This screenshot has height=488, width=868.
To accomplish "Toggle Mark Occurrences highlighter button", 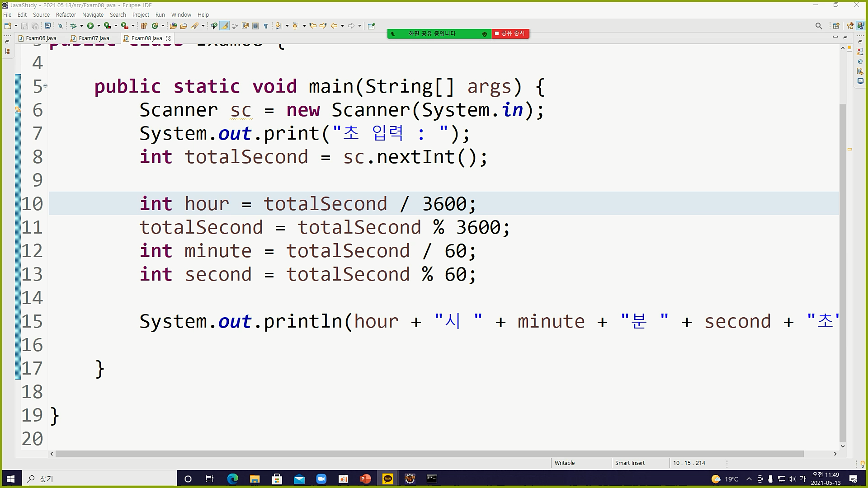I will (224, 26).
